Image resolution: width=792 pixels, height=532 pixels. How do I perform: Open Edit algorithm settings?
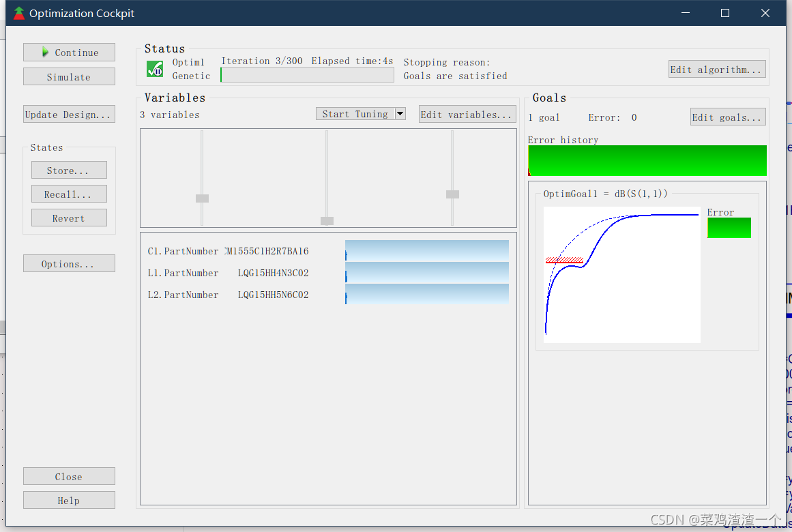coord(717,69)
